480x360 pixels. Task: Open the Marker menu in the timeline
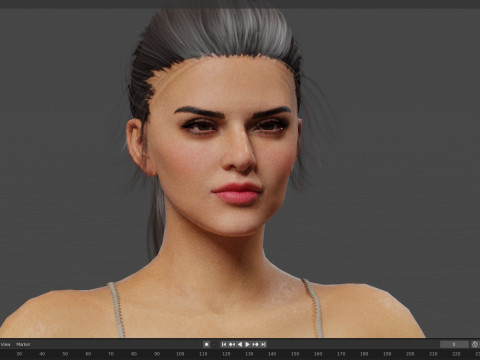coord(23,344)
